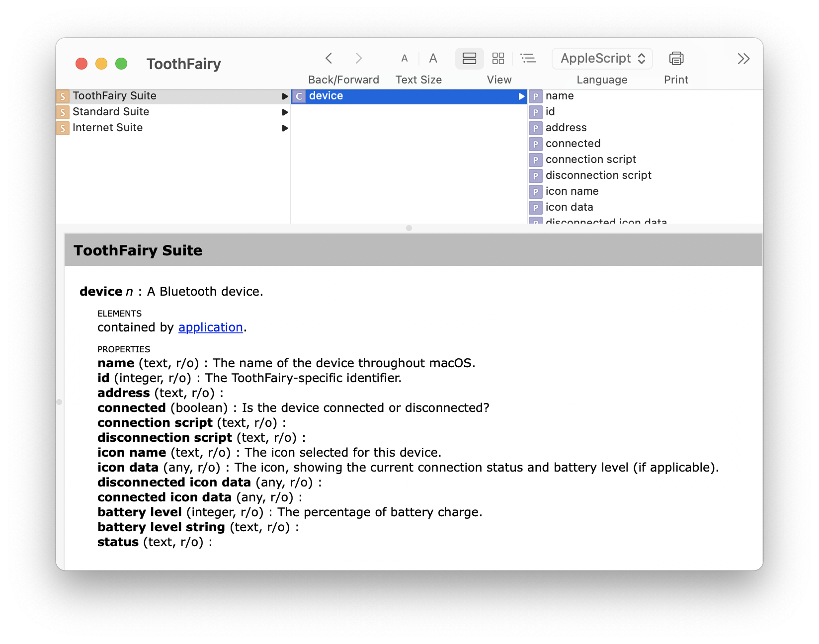The height and width of the screenshot is (644, 819).
Task: Click the Standard Suite S icon
Action: coord(63,112)
